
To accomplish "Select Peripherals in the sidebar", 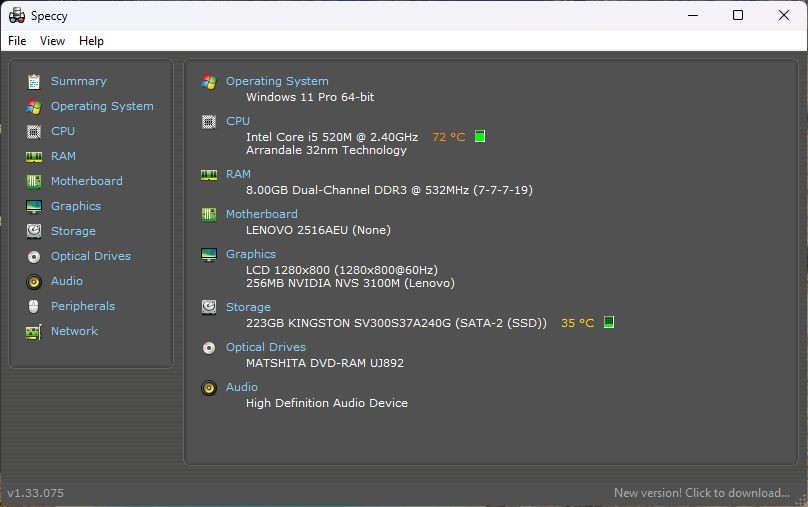I will point(83,306).
